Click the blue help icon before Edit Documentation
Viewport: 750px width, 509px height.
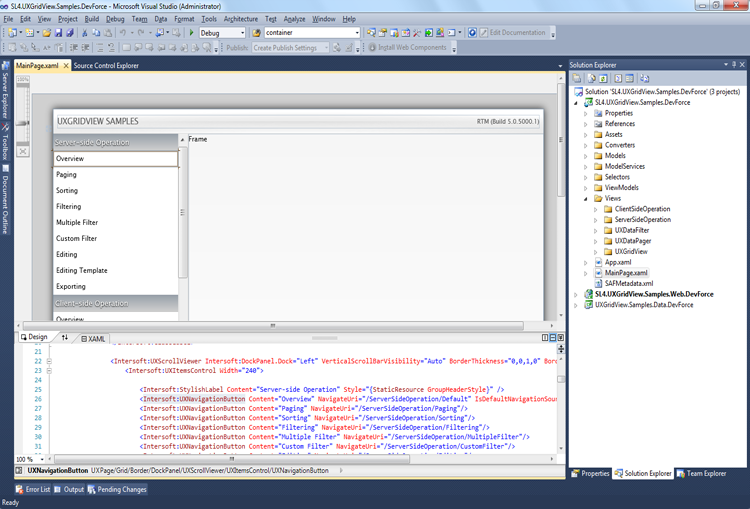pyautogui.click(x=472, y=33)
